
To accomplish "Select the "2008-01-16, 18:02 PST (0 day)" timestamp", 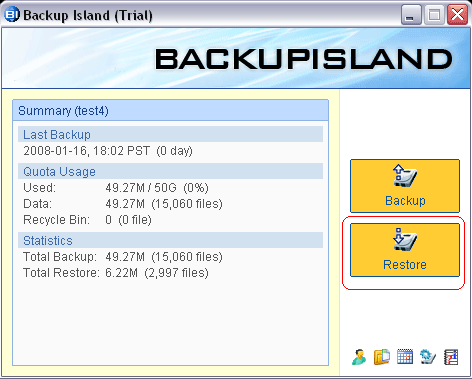I will click(108, 151).
